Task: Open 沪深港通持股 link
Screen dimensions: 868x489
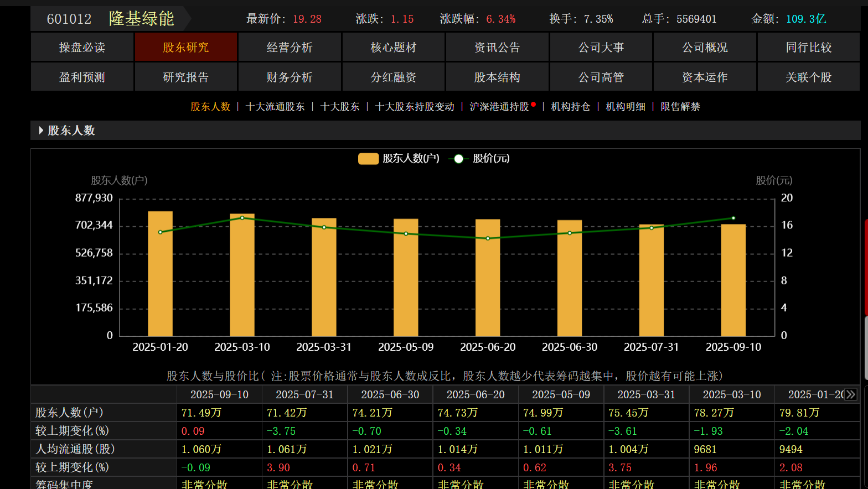Action: tap(499, 107)
